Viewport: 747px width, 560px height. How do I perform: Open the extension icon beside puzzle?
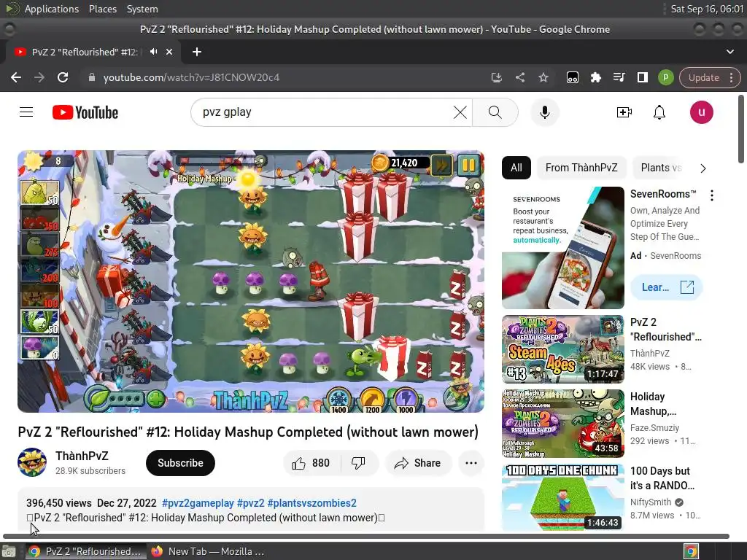tap(572, 77)
